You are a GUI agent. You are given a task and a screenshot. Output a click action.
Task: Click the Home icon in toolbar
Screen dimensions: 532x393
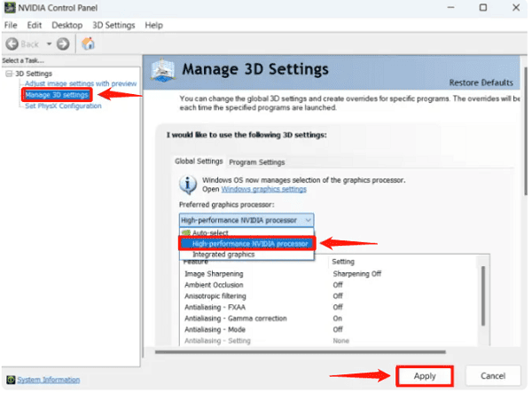click(x=89, y=43)
